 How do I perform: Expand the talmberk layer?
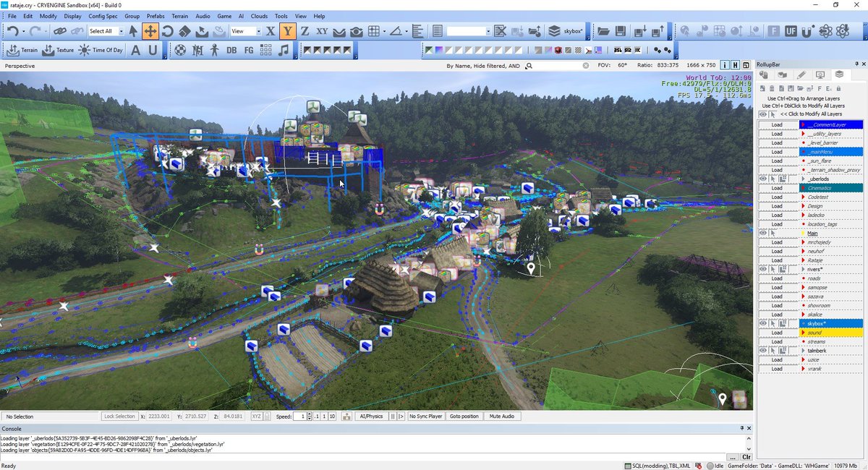click(x=803, y=351)
